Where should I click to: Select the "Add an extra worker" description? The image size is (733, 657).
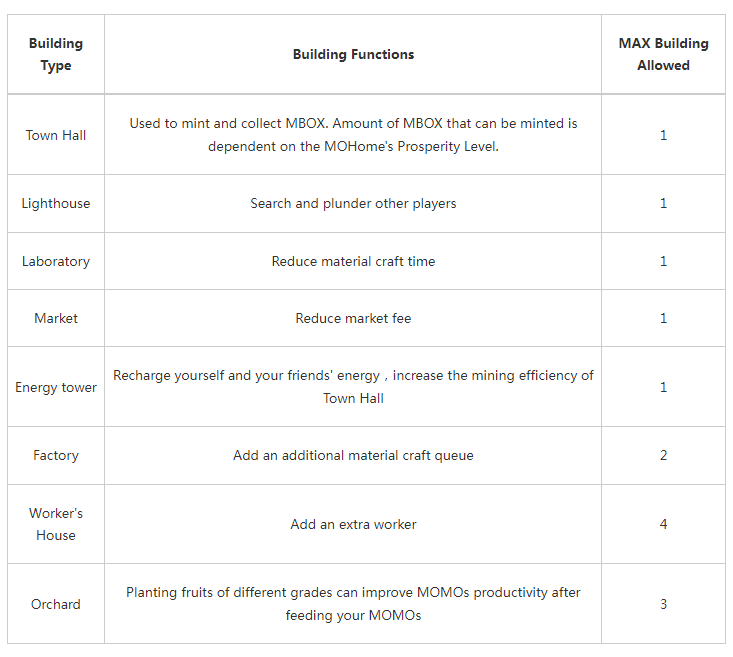(353, 524)
